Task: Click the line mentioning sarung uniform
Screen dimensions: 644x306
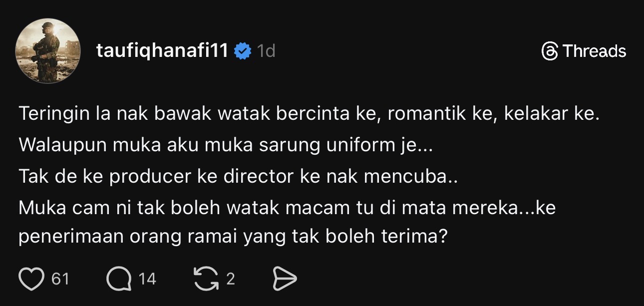Action: [x=226, y=145]
